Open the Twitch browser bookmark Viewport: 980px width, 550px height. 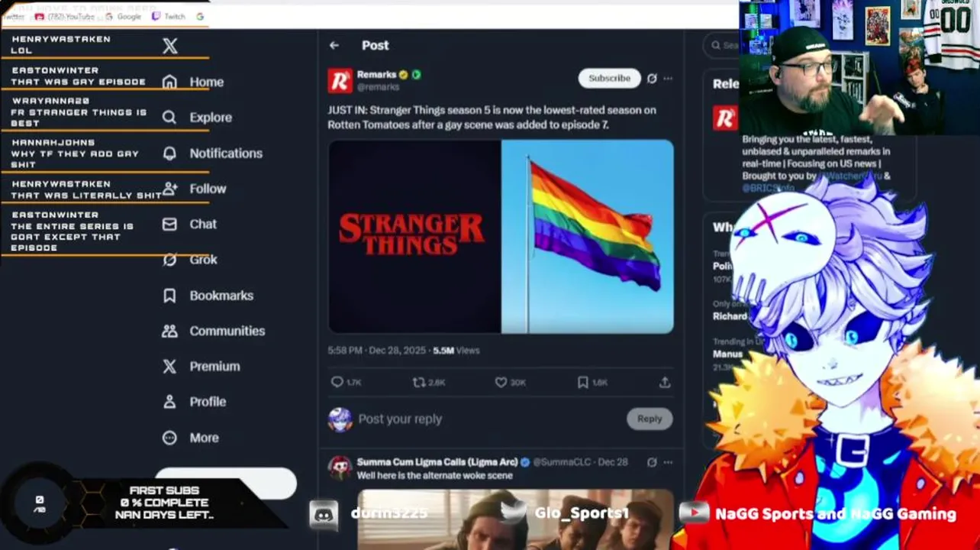(x=169, y=16)
